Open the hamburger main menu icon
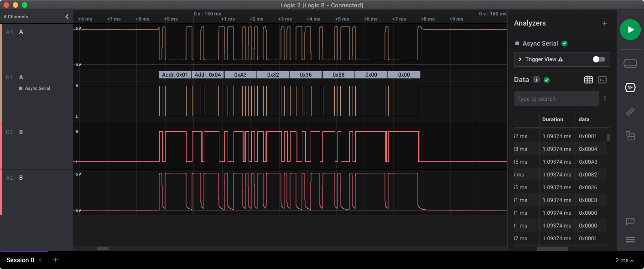 click(x=630, y=240)
